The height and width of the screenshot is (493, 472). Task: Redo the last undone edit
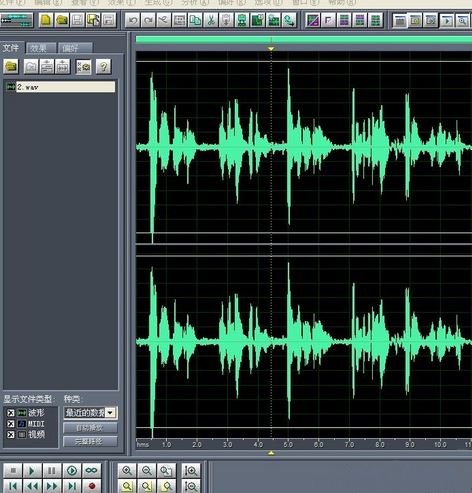148,21
